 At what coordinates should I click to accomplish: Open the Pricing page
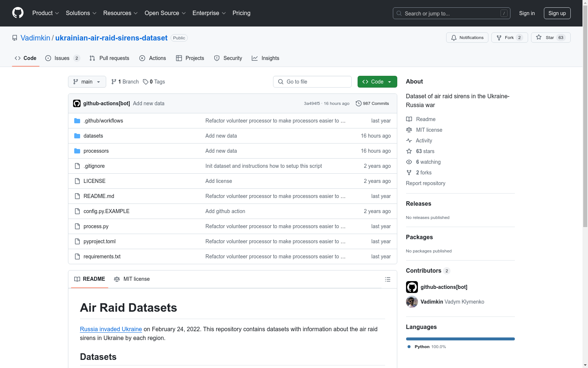pos(241,13)
